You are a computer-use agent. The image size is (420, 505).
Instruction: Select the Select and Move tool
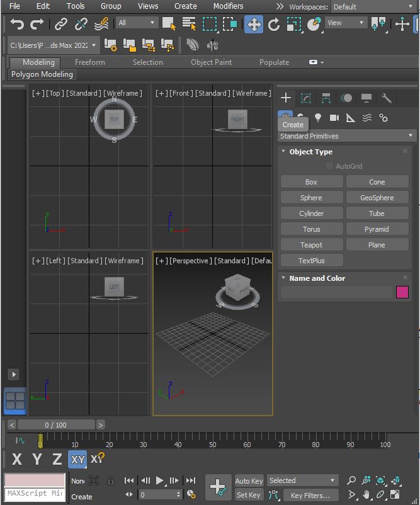point(254,24)
